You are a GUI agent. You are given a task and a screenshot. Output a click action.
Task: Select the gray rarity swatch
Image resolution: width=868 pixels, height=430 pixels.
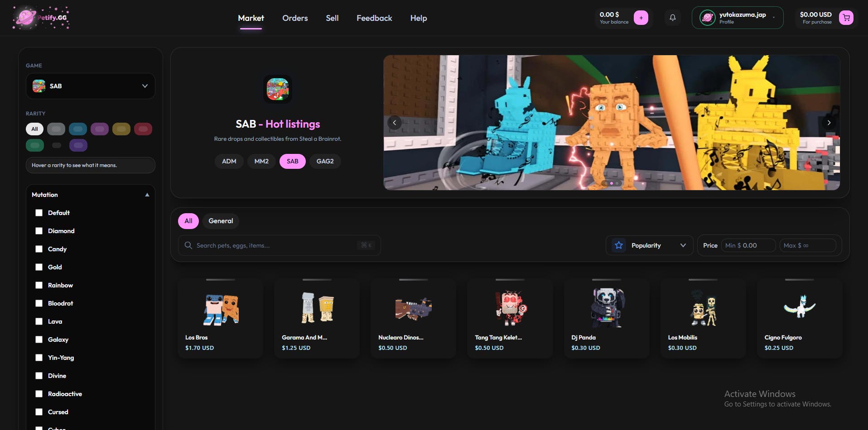(x=56, y=129)
